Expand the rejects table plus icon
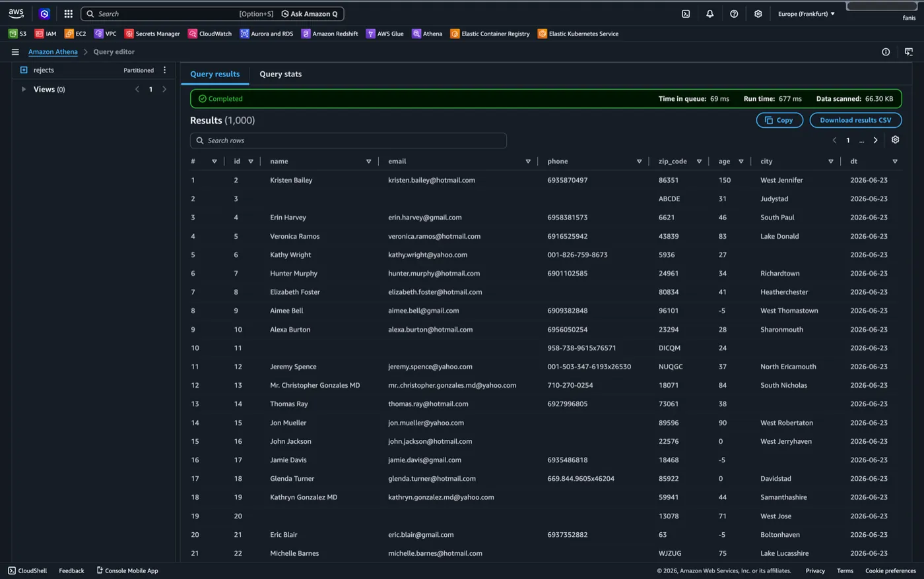The height and width of the screenshot is (579, 924). pyautogui.click(x=24, y=70)
